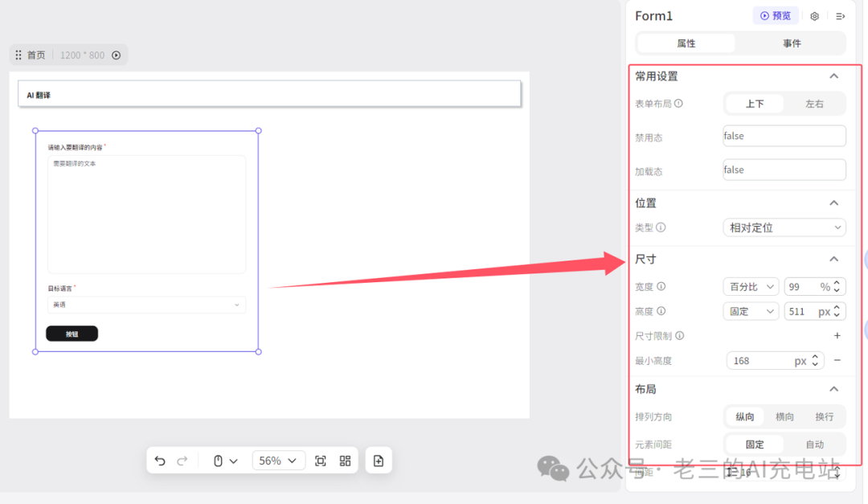Image resolution: width=868 pixels, height=504 pixels.
Task: Click the 加载态 input field
Action: 784,170
